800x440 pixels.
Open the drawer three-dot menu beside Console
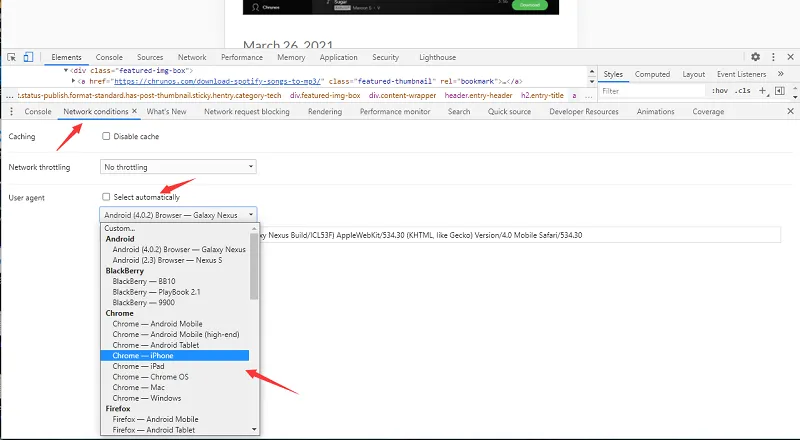tap(11, 111)
